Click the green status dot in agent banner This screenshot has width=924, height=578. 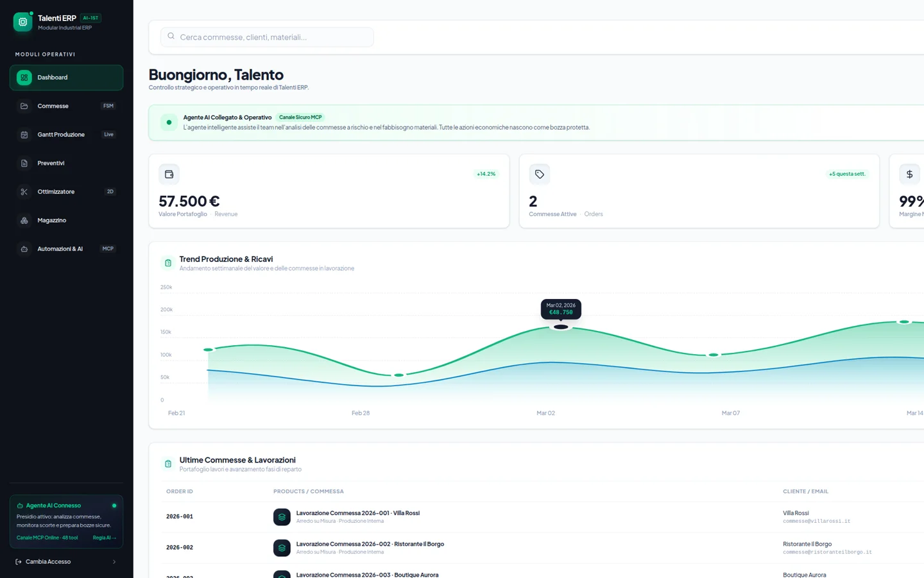(x=169, y=123)
